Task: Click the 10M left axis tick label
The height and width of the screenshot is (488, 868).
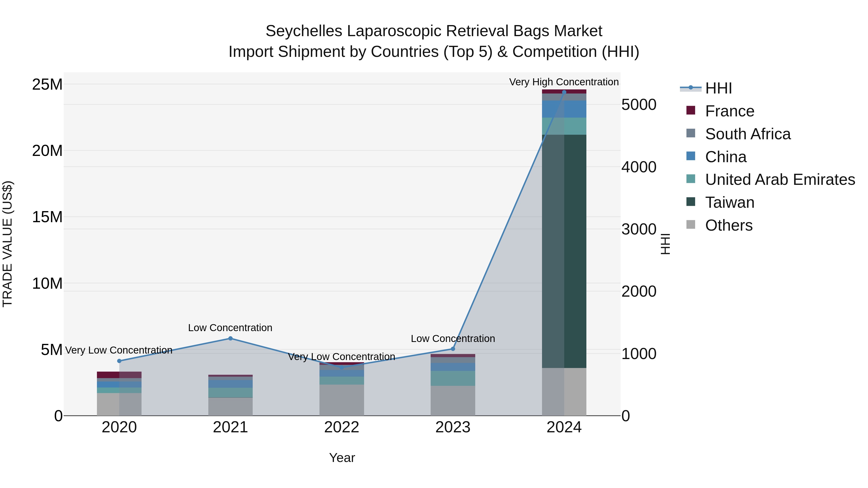Action: 47,284
